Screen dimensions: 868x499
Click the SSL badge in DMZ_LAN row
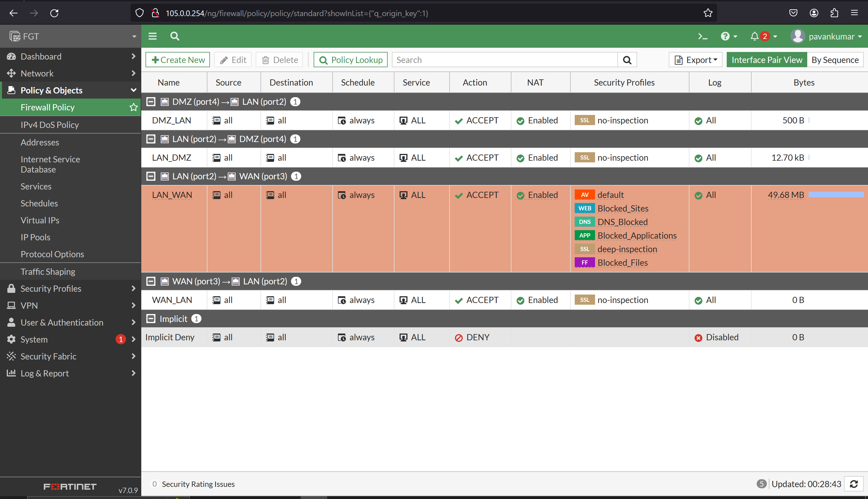click(x=585, y=120)
